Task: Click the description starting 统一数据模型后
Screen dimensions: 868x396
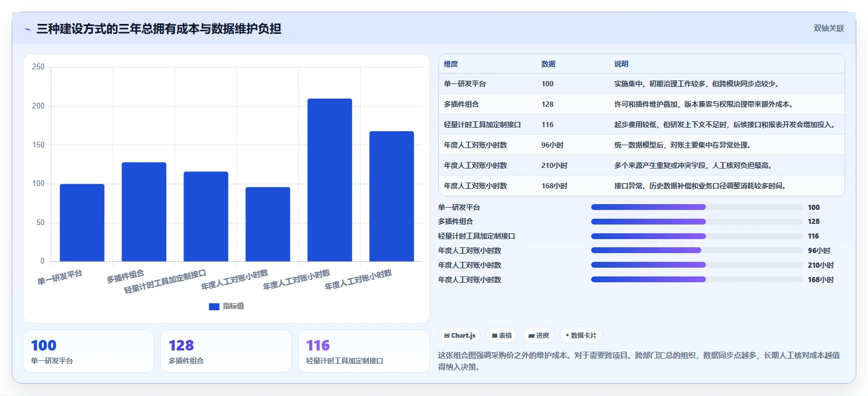Action: (x=683, y=145)
